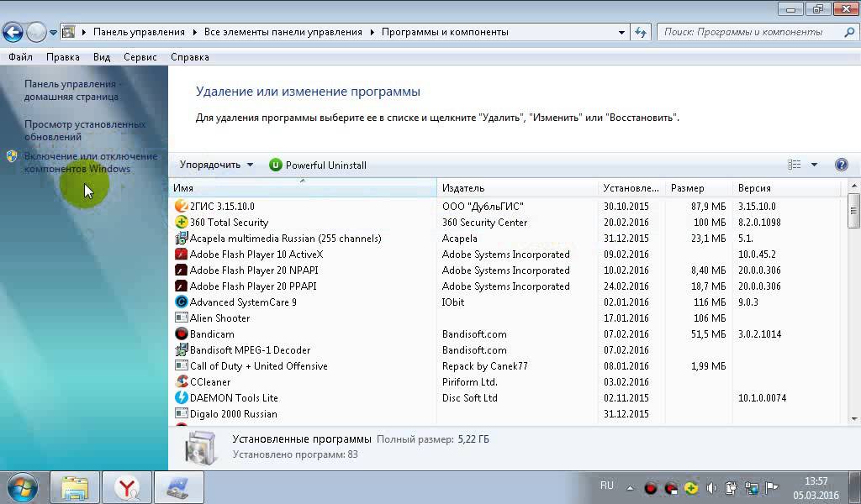Screen dimensions: 861x504
Task: Click the Advanced SystemCare 9 icon
Action: [x=182, y=302]
